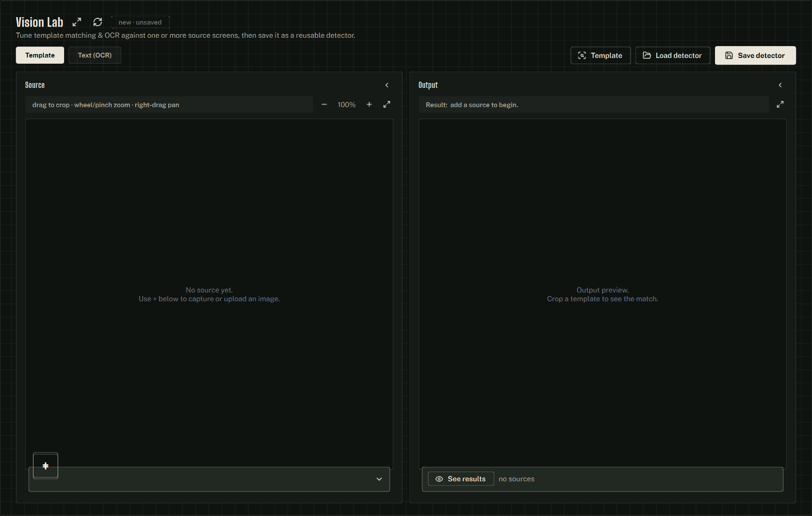Zoom in the source with plus icon
This screenshot has height=516, width=812.
(x=369, y=105)
